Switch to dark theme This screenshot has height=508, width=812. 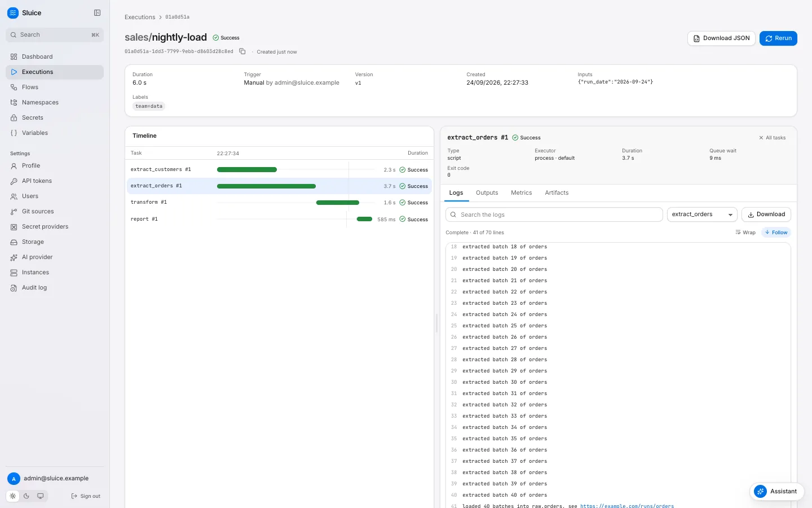tap(27, 496)
